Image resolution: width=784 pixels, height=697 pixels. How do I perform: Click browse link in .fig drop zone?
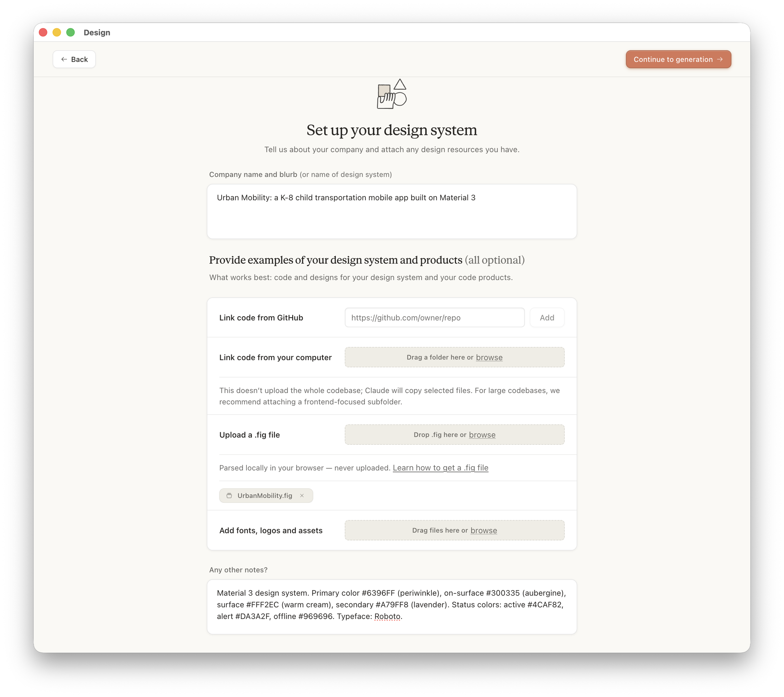tap(482, 435)
